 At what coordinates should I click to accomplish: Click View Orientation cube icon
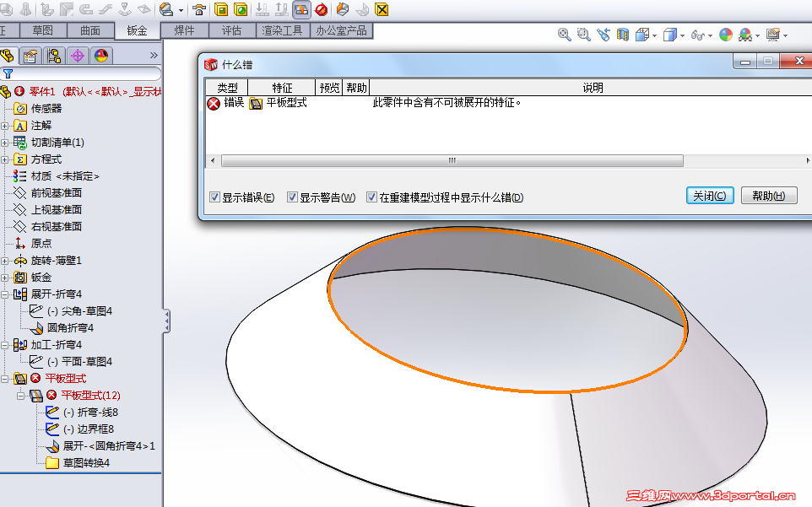(642, 35)
